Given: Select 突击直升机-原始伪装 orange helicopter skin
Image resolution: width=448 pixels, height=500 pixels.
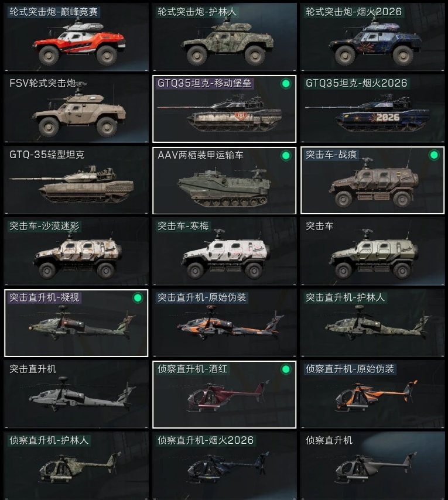Looking at the screenshot, I should click(x=224, y=323).
